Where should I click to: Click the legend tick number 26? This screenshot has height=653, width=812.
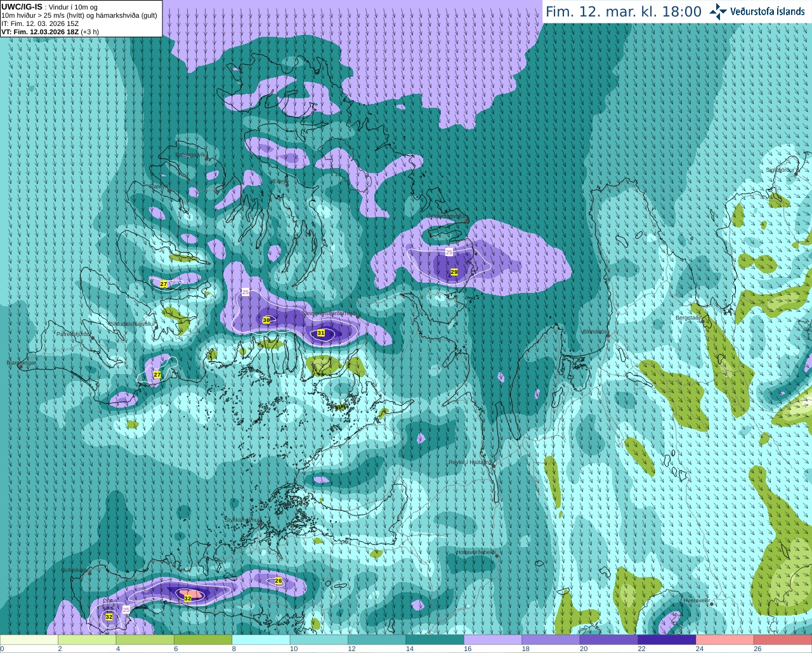(757, 649)
